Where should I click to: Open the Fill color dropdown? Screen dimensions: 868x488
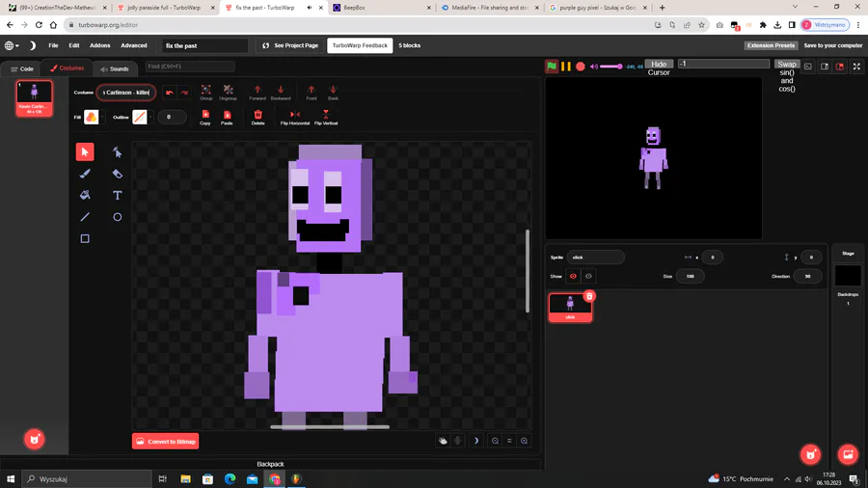[x=102, y=118]
